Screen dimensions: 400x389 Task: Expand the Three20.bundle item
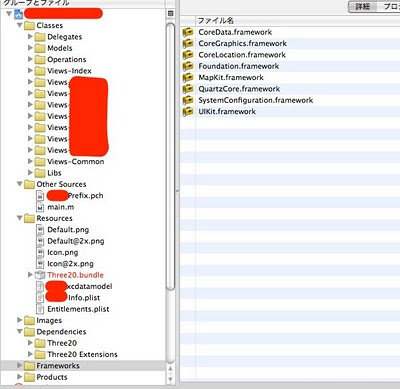30,275
